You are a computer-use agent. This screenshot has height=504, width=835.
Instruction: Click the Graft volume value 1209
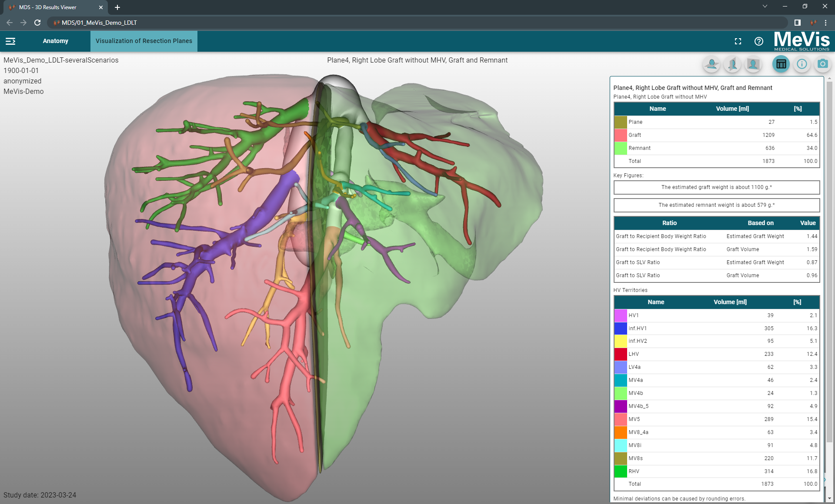(x=768, y=135)
